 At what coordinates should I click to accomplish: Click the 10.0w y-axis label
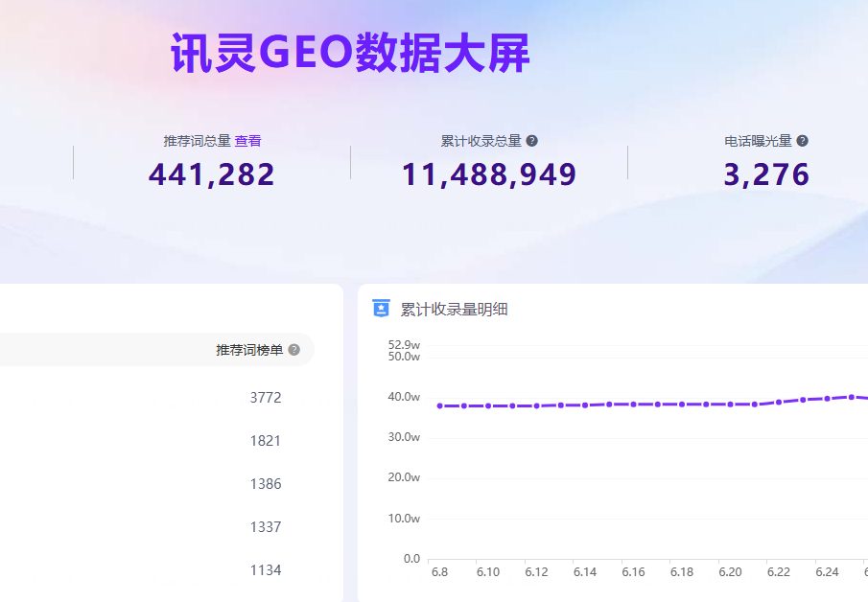404,519
